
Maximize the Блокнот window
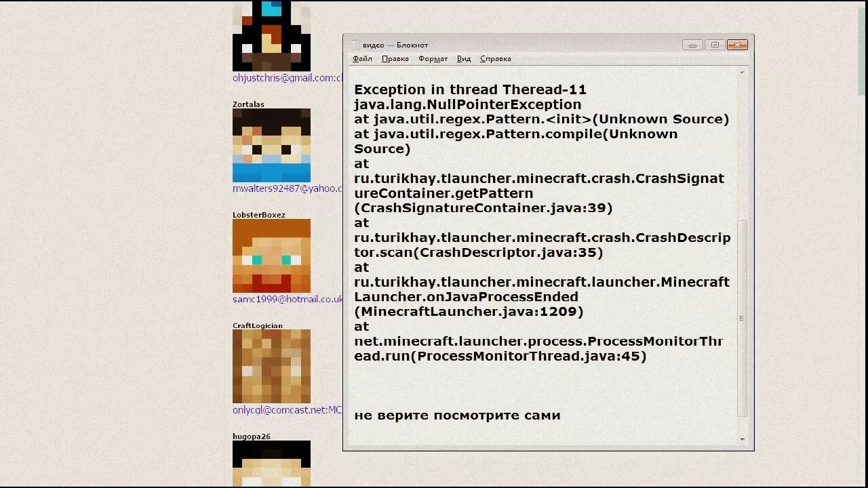pos(714,45)
